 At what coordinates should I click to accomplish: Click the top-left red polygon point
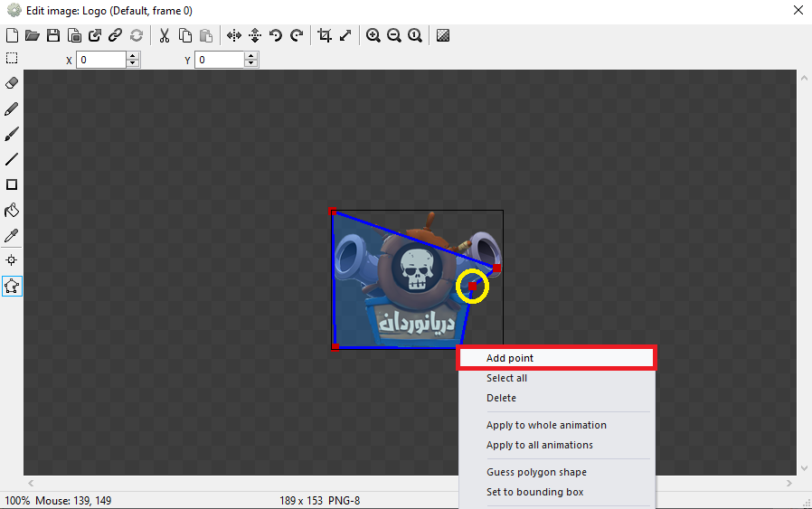coord(333,212)
